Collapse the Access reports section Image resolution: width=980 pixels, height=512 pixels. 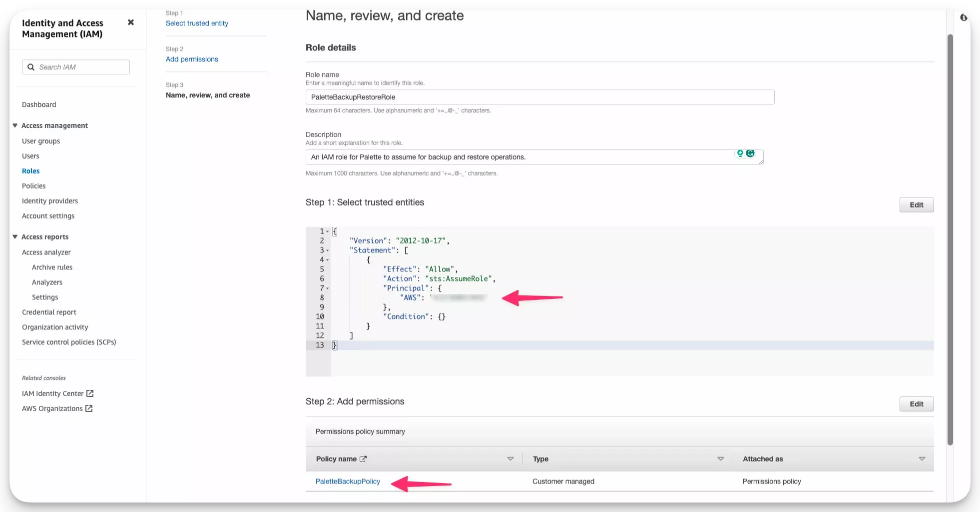14,237
